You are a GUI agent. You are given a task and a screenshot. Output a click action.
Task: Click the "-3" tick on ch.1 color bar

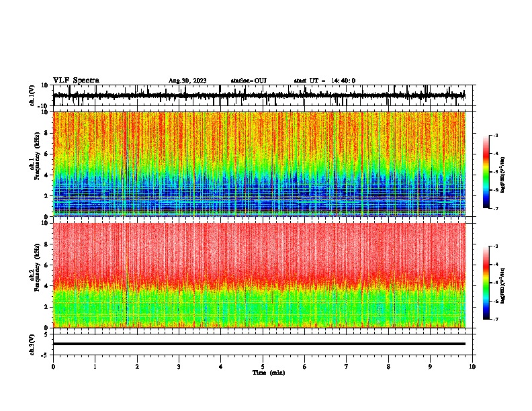pyautogui.click(x=496, y=135)
